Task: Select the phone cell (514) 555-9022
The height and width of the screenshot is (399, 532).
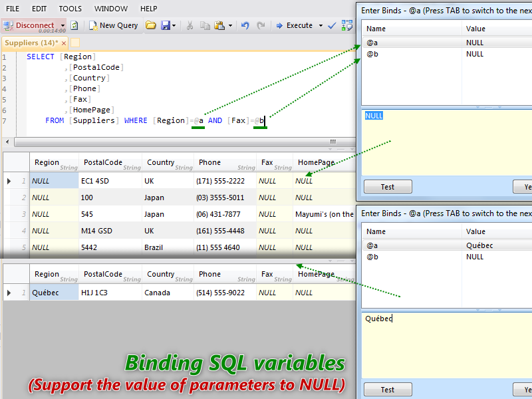Action: click(x=225, y=293)
